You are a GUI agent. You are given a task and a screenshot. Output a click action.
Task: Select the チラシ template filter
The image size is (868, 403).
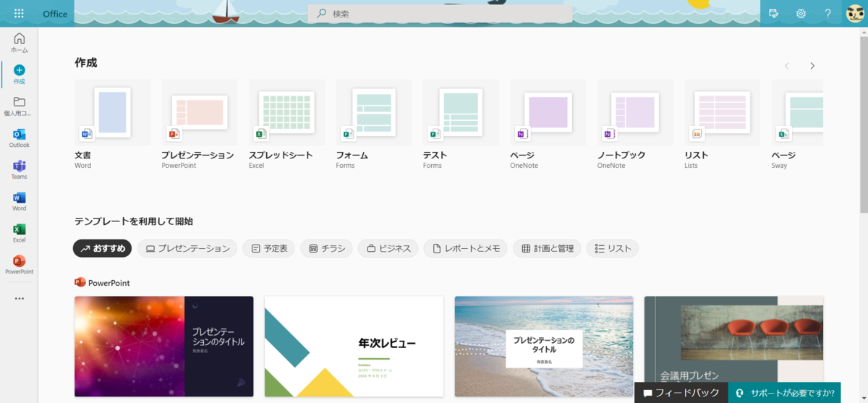326,248
